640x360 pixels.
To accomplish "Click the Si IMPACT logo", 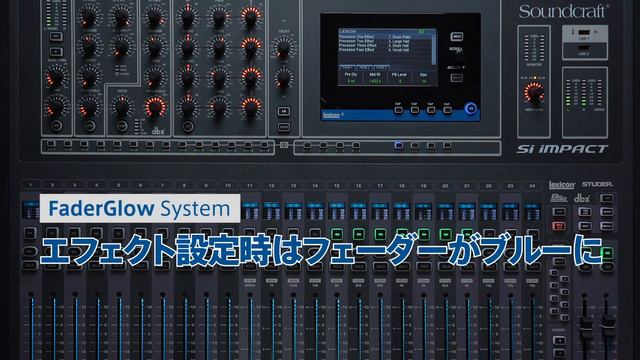I will click(562, 149).
